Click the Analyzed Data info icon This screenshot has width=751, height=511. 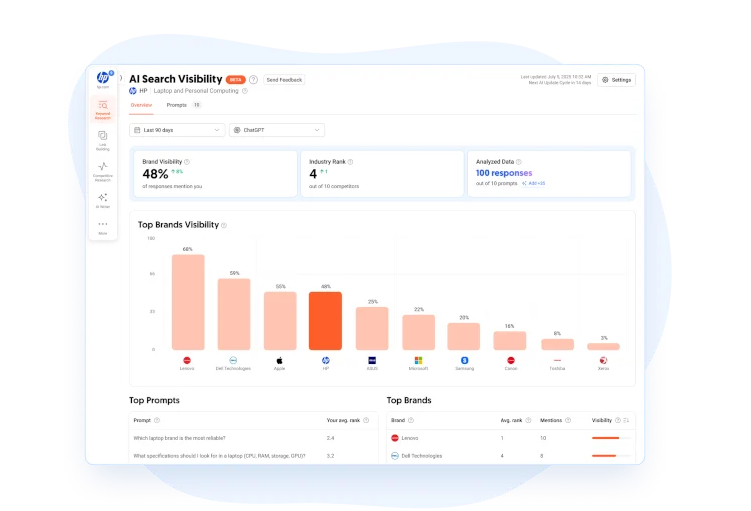coord(518,162)
